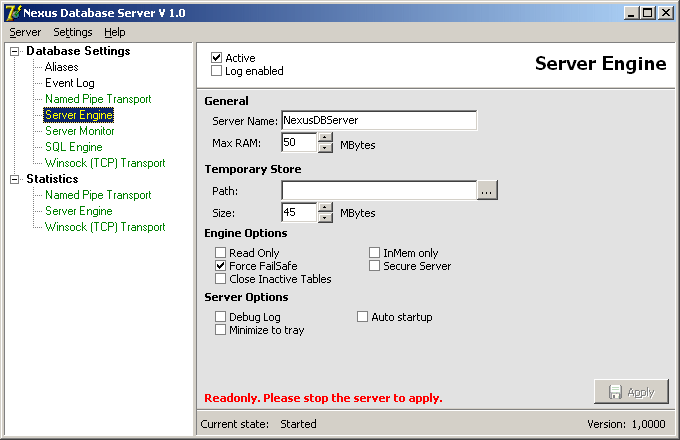The width and height of the screenshot is (680, 440).
Task: Tick the InMem only checkbox
Action: coord(374,252)
